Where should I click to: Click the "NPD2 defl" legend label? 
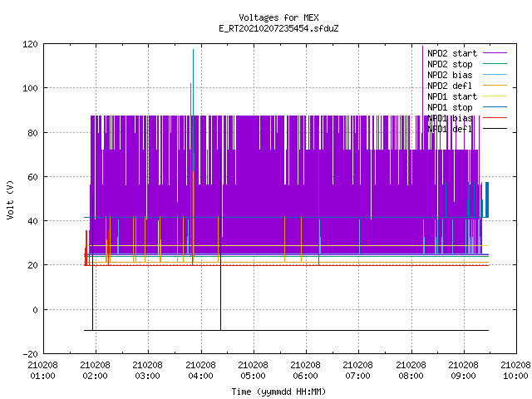pyautogui.click(x=450, y=86)
